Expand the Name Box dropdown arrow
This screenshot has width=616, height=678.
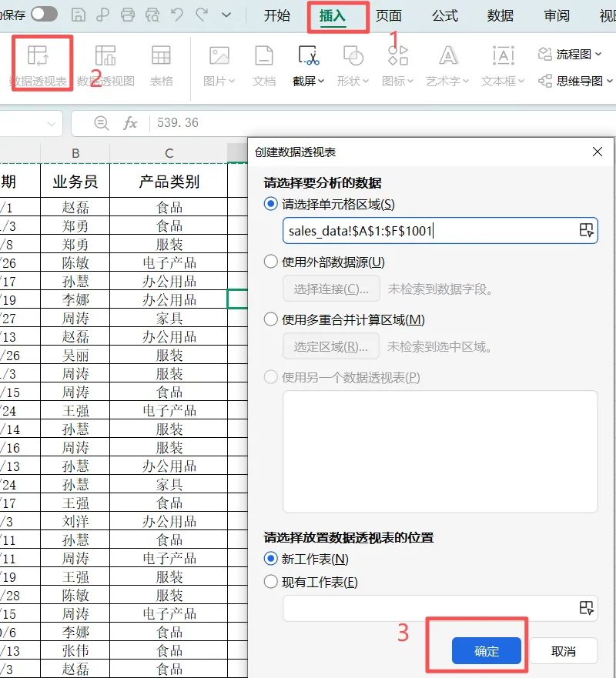(x=52, y=124)
